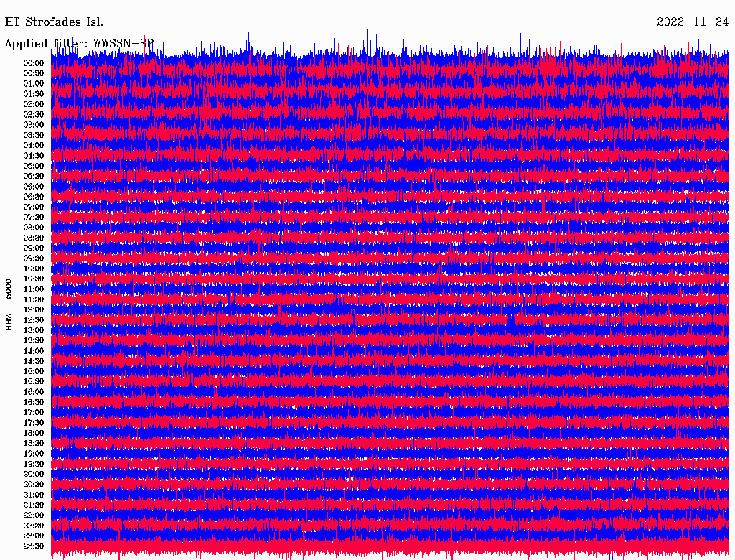Select the 08:30 time label
This screenshot has height=560, width=735.
[x=34, y=238]
